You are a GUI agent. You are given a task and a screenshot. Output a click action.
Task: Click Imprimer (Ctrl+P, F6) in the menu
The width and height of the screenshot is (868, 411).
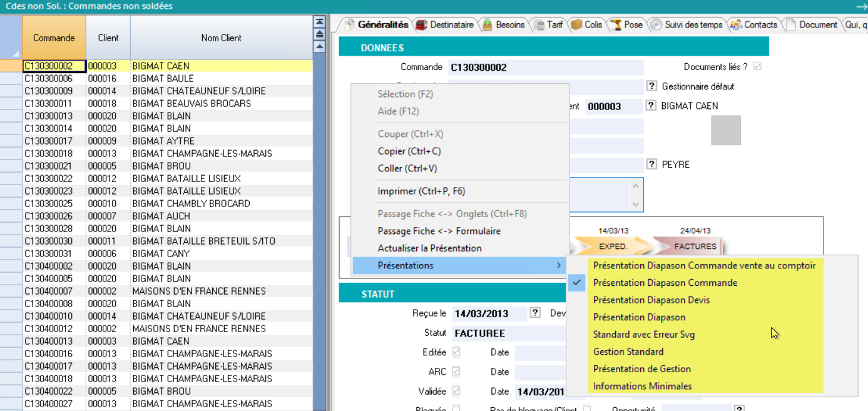point(421,191)
